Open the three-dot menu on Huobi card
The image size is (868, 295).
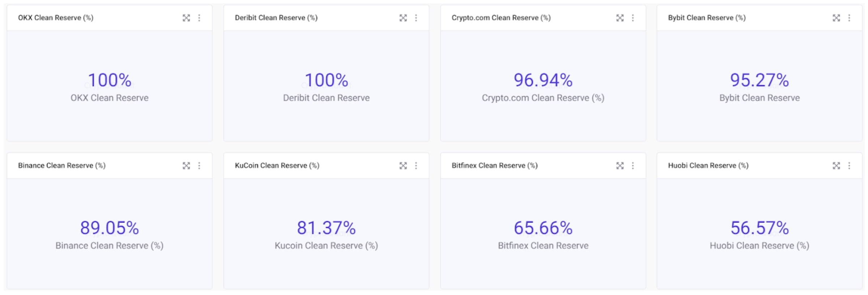(x=849, y=166)
